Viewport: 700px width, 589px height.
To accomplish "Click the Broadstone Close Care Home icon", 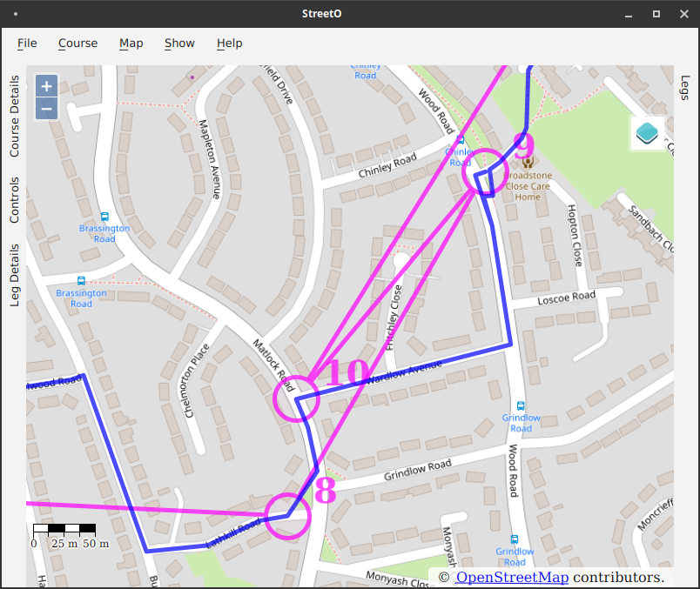I will (x=527, y=162).
